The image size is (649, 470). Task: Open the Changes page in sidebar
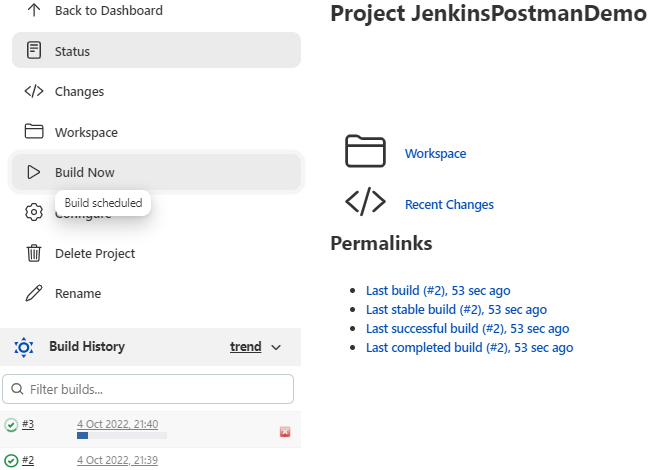pos(79,91)
